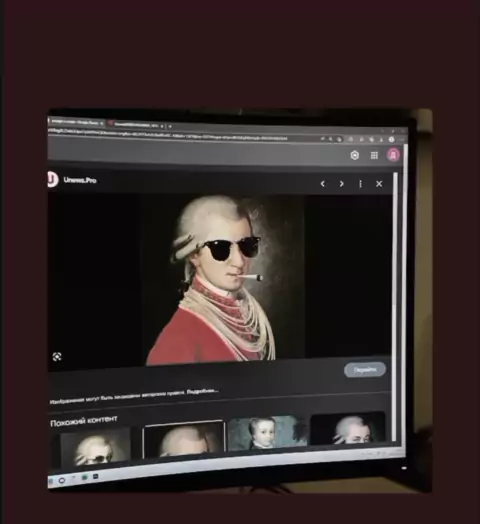Close the first browser tab
This screenshot has width=480, height=524.
[102, 123]
